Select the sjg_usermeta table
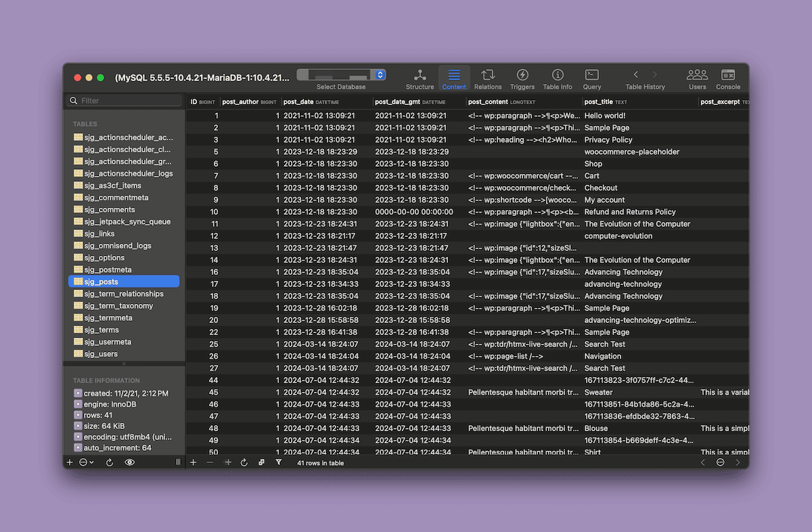The height and width of the screenshot is (532, 812). coord(124,342)
